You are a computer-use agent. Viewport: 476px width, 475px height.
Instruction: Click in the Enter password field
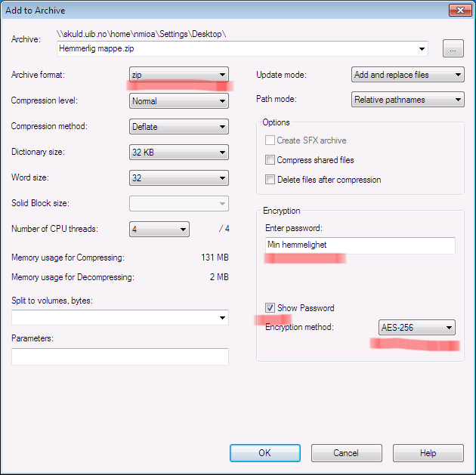(x=360, y=245)
